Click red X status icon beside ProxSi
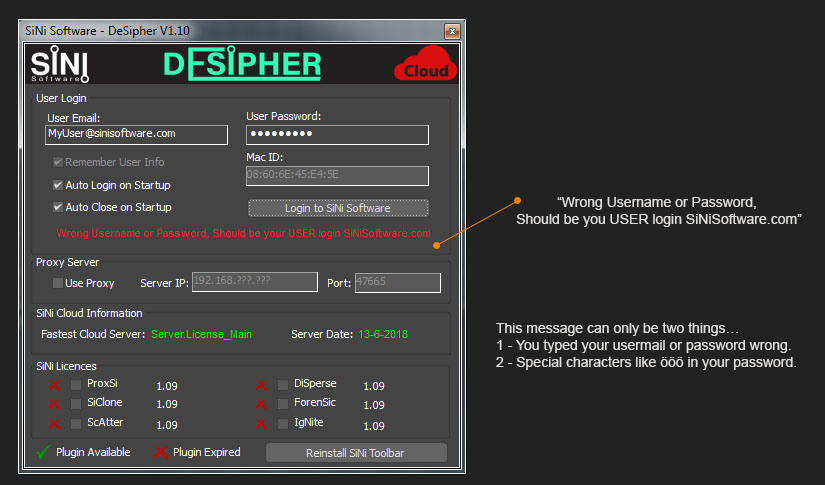The height and width of the screenshot is (485, 825). coord(54,385)
